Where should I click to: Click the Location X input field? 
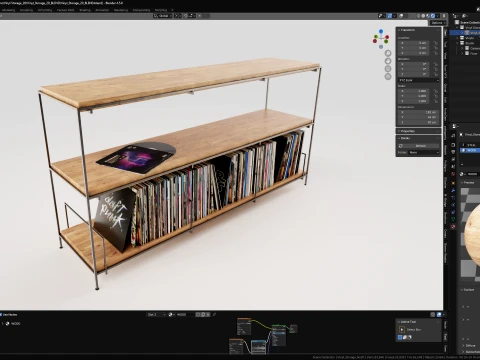pos(415,43)
